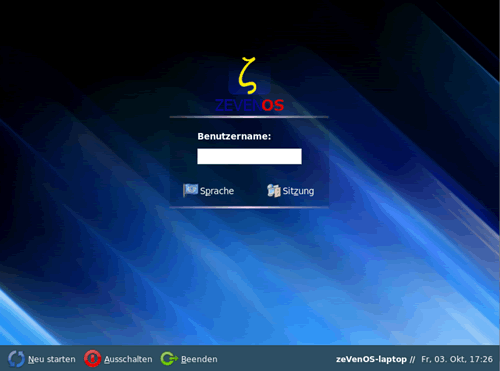Image resolution: width=500 pixels, height=371 pixels.
Task: Click the Benutzername label
Action: (234, 136)
